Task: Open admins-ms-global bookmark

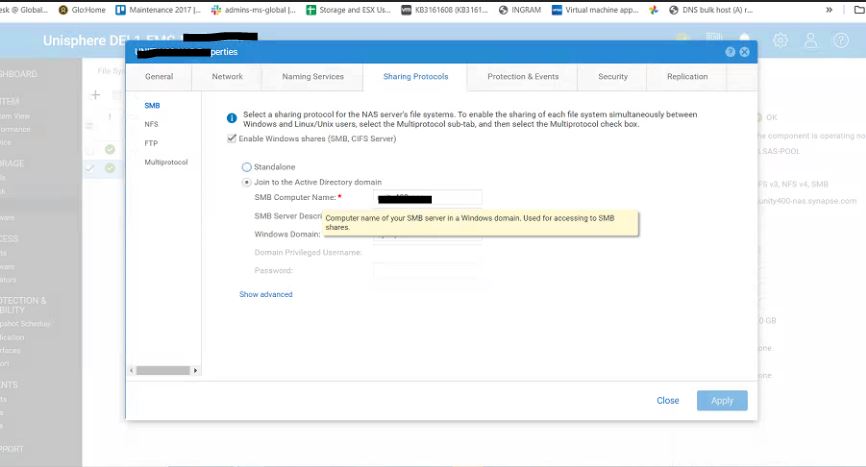Action: click(254, 10)
